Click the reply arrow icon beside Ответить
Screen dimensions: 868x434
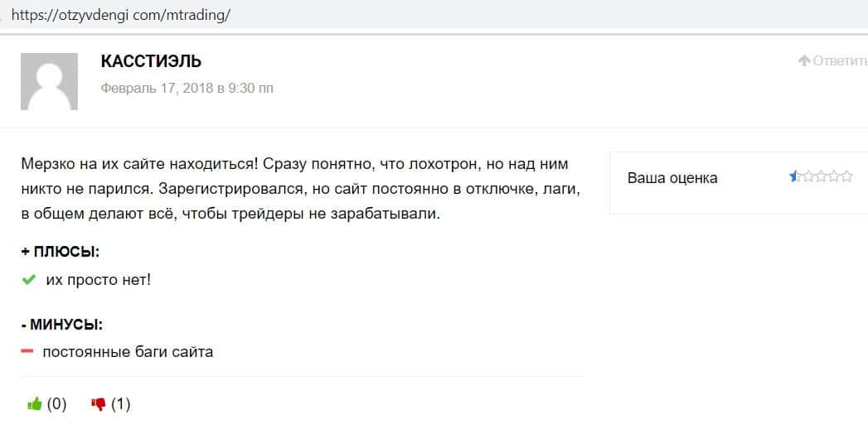click(x=803, y=60)
